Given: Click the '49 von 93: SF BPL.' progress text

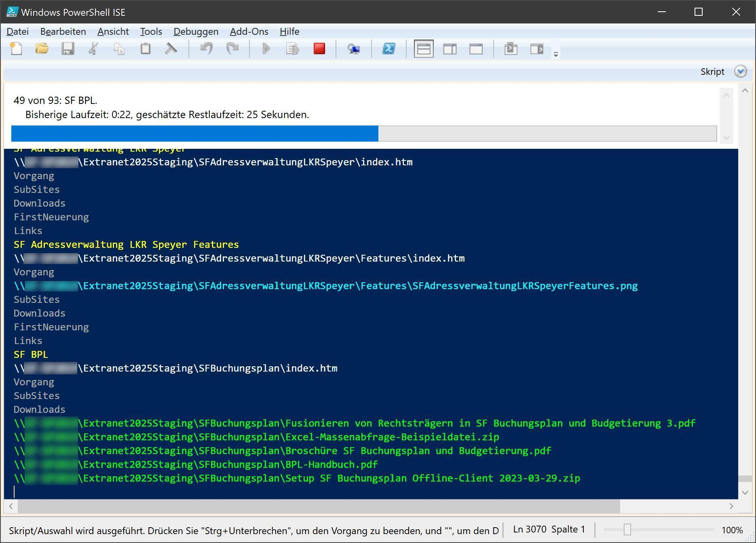Looking at the screenshot, I should pos(55,100).
